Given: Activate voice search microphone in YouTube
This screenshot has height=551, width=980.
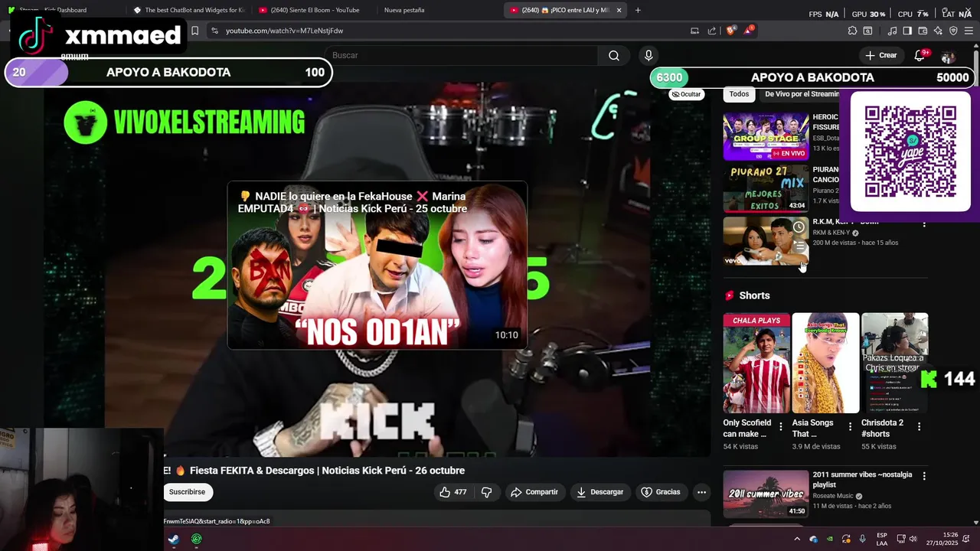Looking at the screenshot, I should click(x=648, y=55).
